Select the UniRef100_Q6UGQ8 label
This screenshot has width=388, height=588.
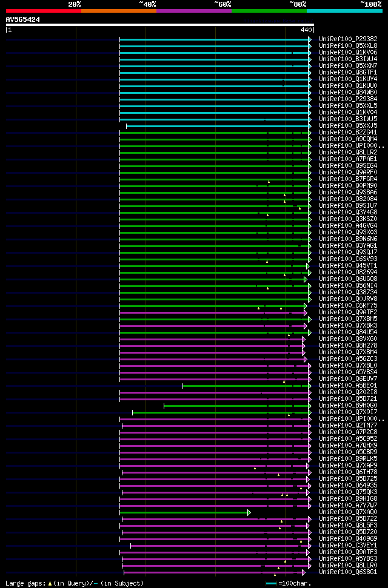coord(348,279)
